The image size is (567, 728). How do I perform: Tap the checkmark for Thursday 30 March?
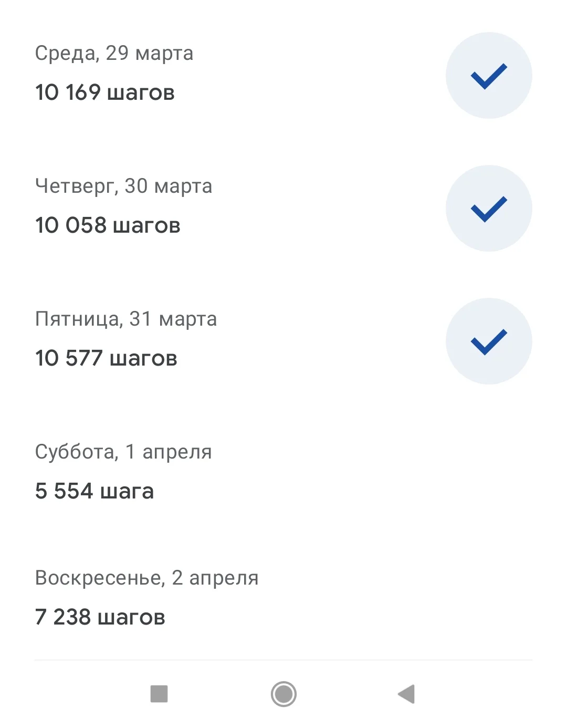[x=489, y=209]
